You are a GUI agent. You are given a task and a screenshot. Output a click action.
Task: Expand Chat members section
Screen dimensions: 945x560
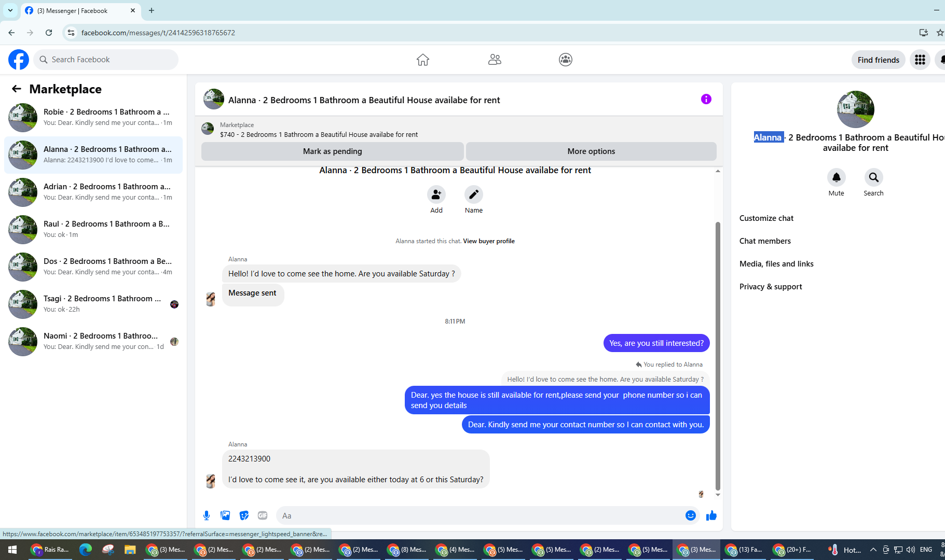click(x=765, y=241)
